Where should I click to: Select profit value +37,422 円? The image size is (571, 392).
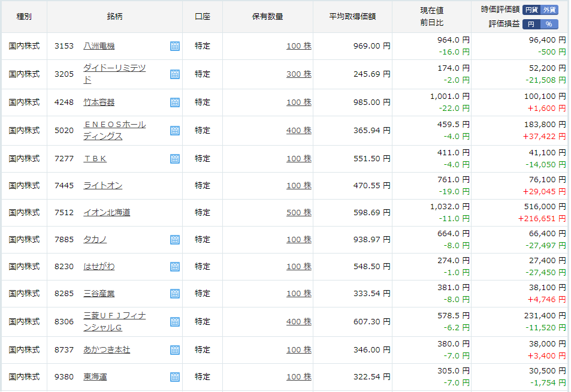545,137
